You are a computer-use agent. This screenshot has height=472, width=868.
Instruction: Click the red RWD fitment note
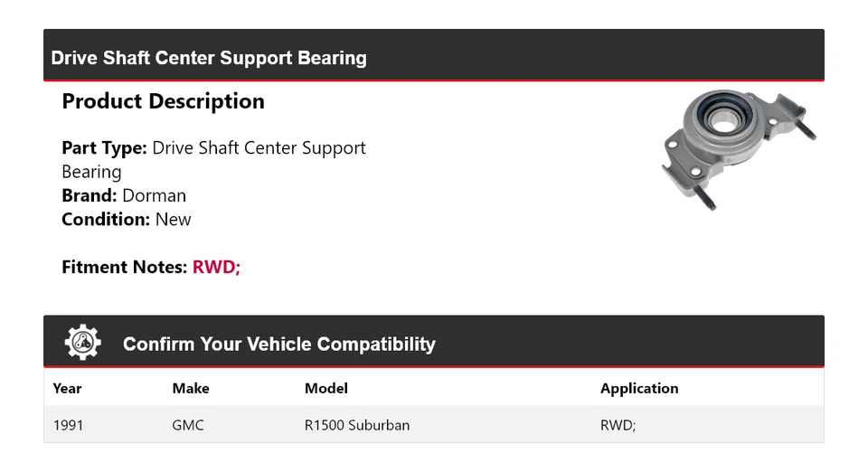coord(216,267)
